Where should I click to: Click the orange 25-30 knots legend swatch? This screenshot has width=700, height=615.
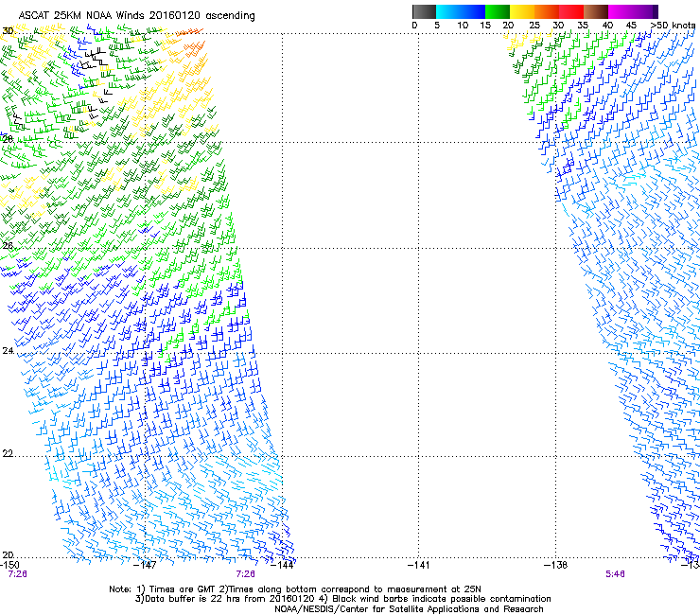[x=547, y=11]
